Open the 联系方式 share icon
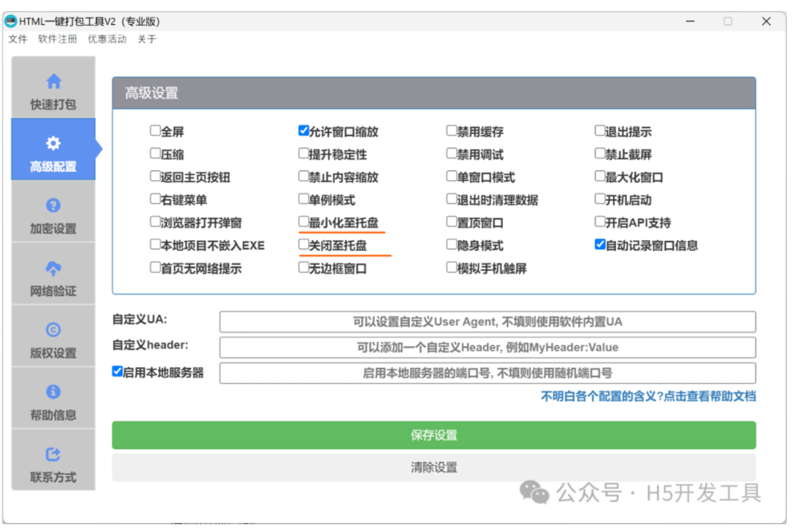Screen dimensions: 794x532 (x=53, y=454)
